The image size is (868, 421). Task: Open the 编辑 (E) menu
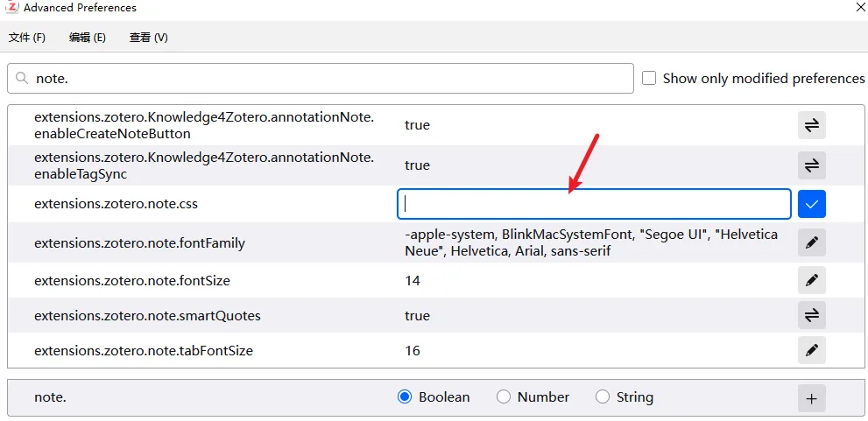click(x=88, y=38)
